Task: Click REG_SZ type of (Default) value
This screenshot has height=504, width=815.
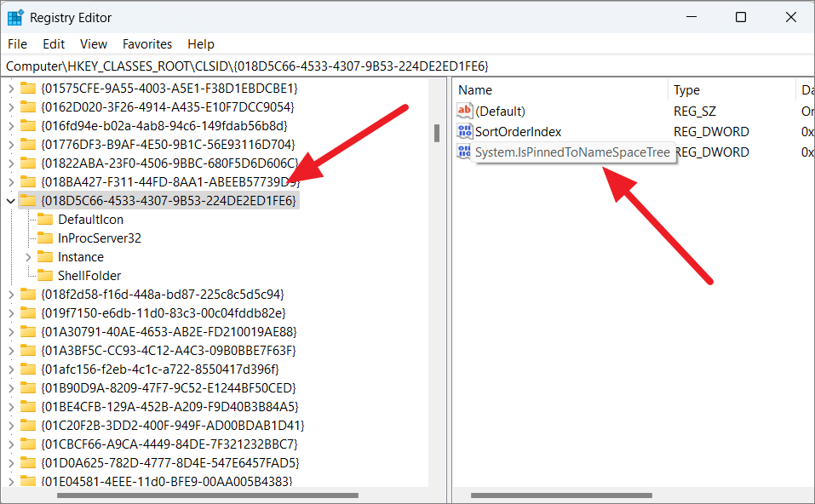Action: pos(694,112)
